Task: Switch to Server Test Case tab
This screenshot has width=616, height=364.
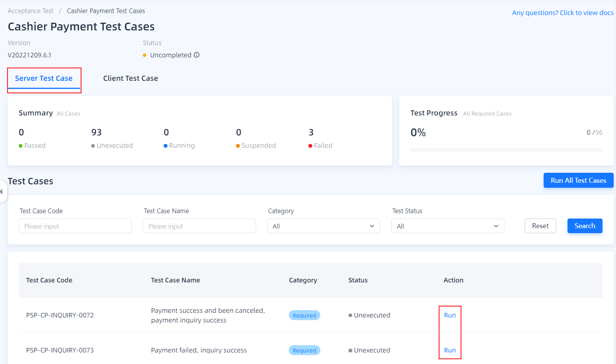Action: [44, 78]
